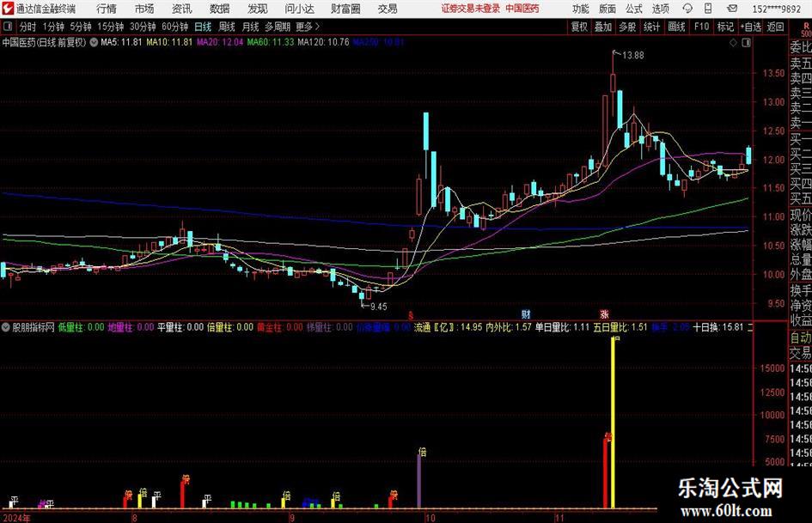Click the 统计 button
This screenshot has width=812, height=523.
651,27
